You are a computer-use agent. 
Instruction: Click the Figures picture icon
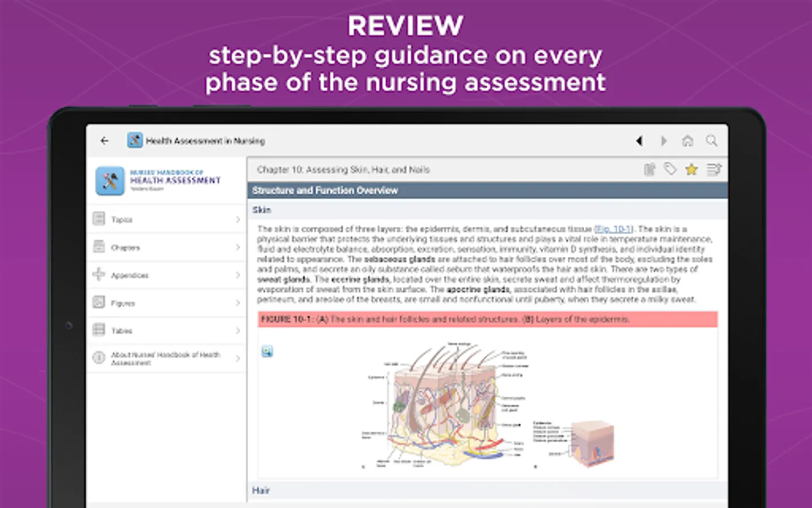tap(99, 302)
